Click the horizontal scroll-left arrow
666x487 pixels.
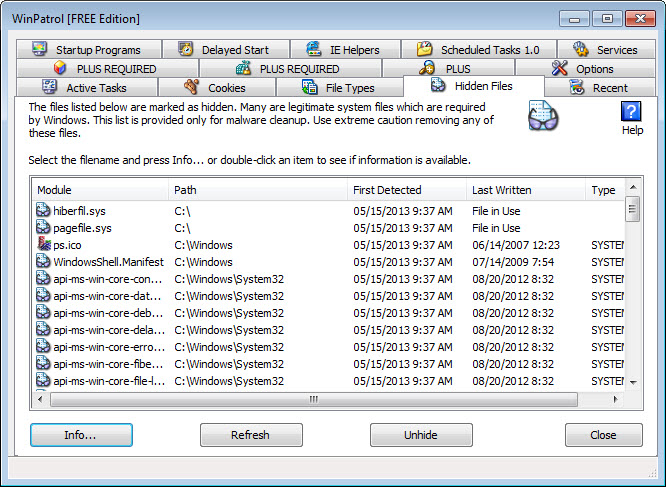[x=40, y=399]
